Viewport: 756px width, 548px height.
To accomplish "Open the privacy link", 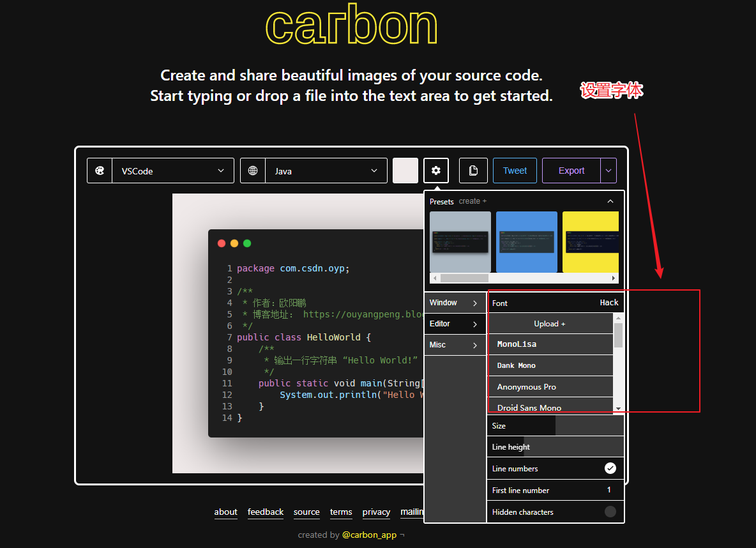I will 376,512.
